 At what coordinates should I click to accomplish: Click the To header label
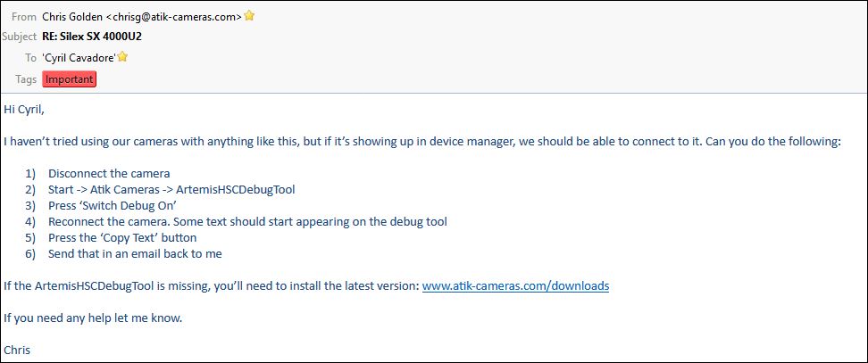click(x=29, y=57)
